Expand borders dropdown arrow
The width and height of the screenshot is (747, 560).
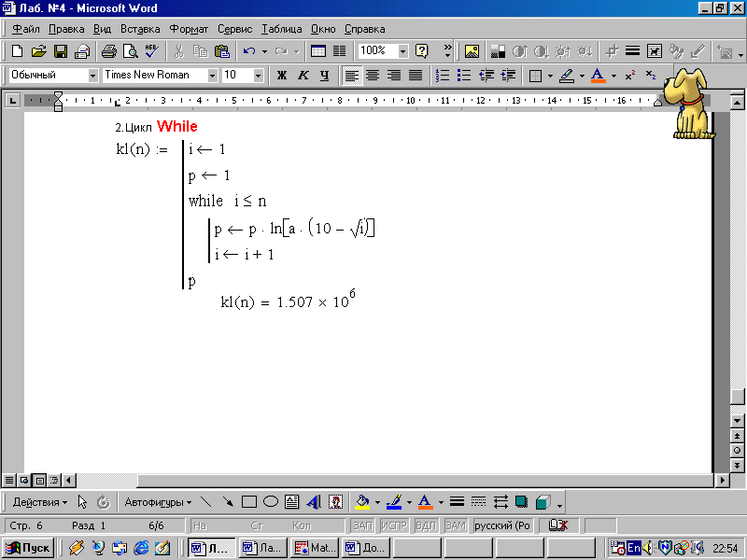[550, 76]
